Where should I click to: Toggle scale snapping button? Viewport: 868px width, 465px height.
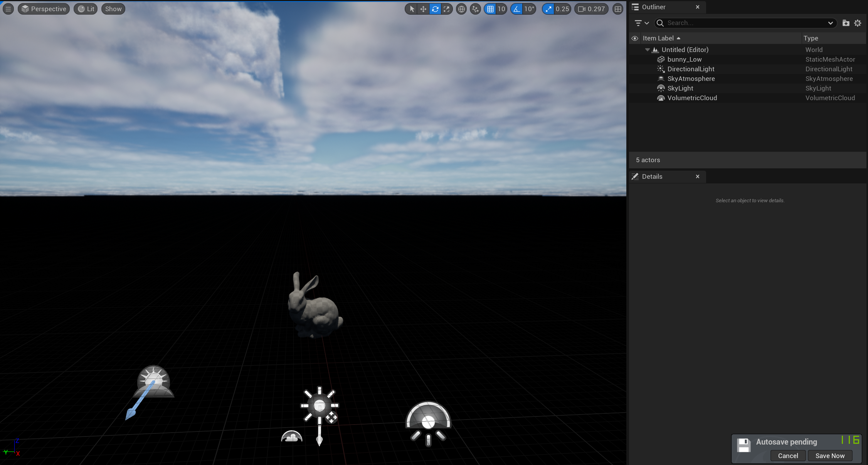pos(548,9)
